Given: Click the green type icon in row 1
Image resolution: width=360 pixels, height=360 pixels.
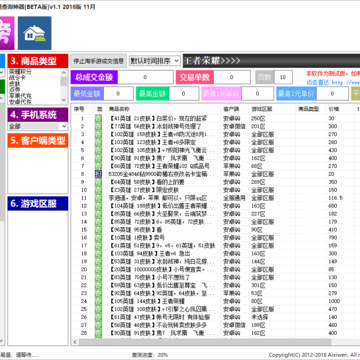Looking at the screenshot, I should (98, 118).
